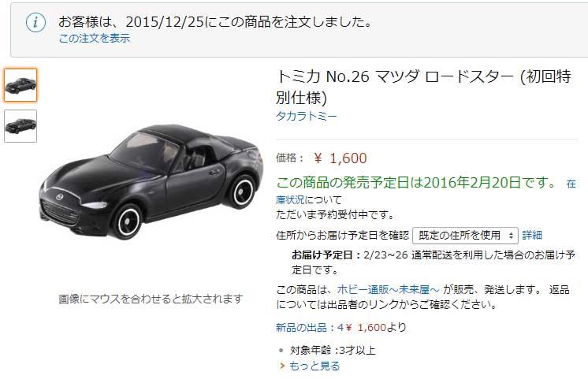This screenshot has width=588, height=383.
Task: Open seller link ホビー通販〜未来屋〜
Action: click(x=388, y=290)
